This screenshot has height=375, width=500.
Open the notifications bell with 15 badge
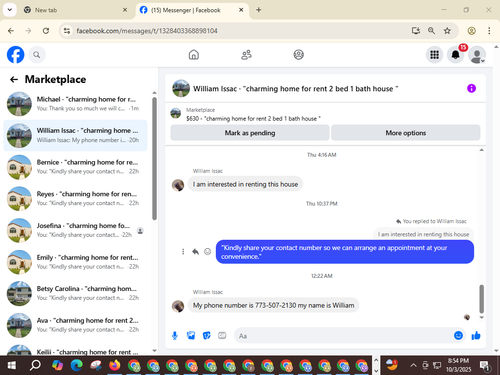(x=456, y=55)
